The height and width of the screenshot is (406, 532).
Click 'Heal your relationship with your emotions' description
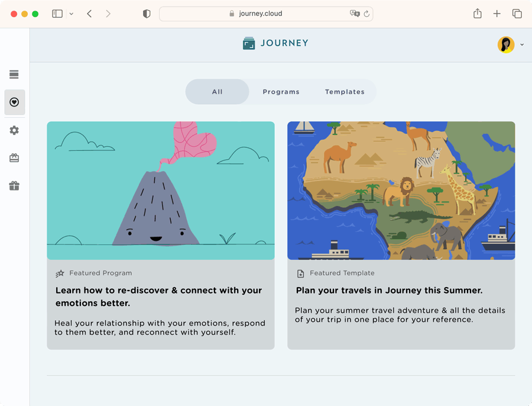point(160,327)
